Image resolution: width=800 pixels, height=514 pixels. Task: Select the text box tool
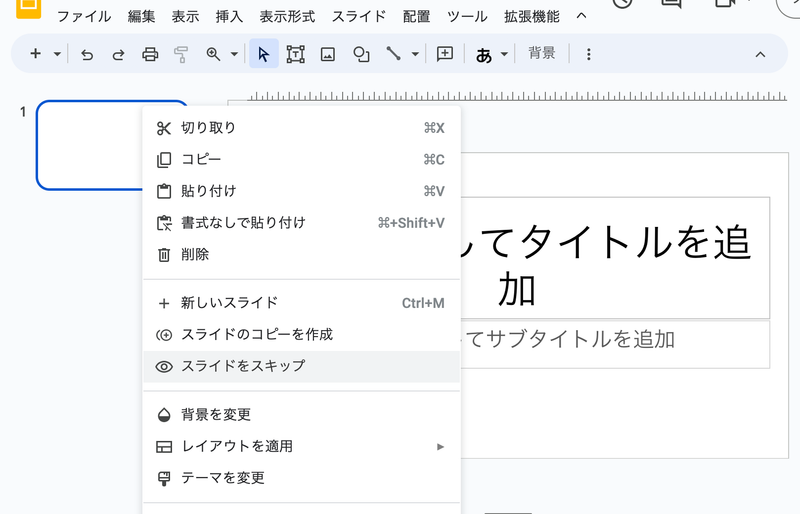[295, 54]
